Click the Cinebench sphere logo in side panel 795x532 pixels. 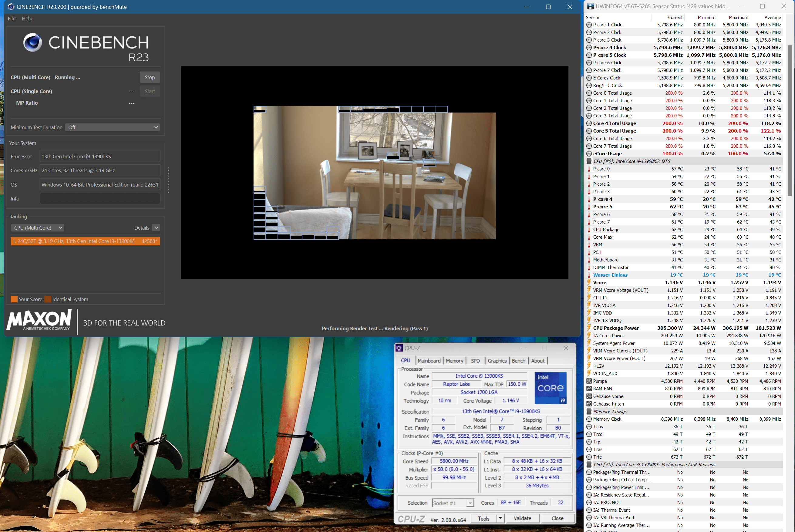32,42
